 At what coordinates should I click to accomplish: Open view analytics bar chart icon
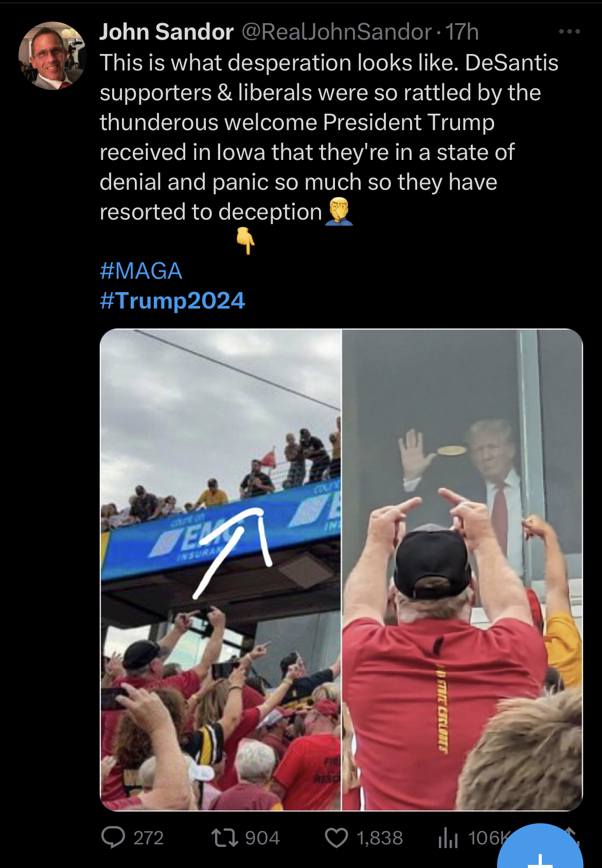pos(448,838)
